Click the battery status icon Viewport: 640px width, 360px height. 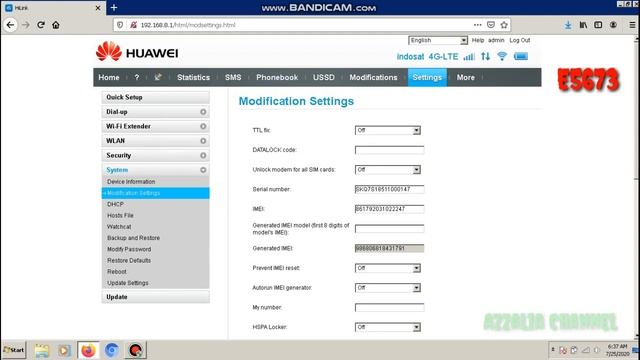(521, 56)
